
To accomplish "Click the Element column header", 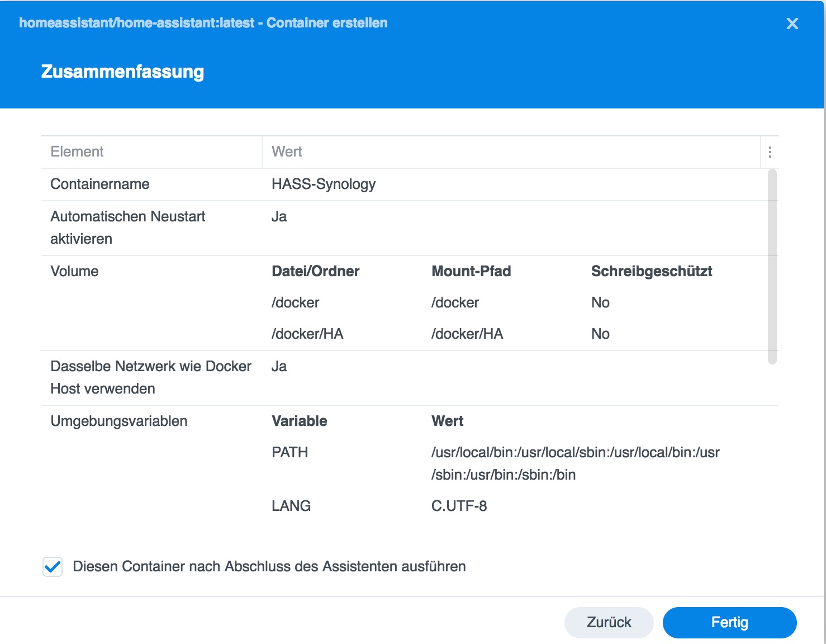I will pyautogui.click(x=77, y=152).
